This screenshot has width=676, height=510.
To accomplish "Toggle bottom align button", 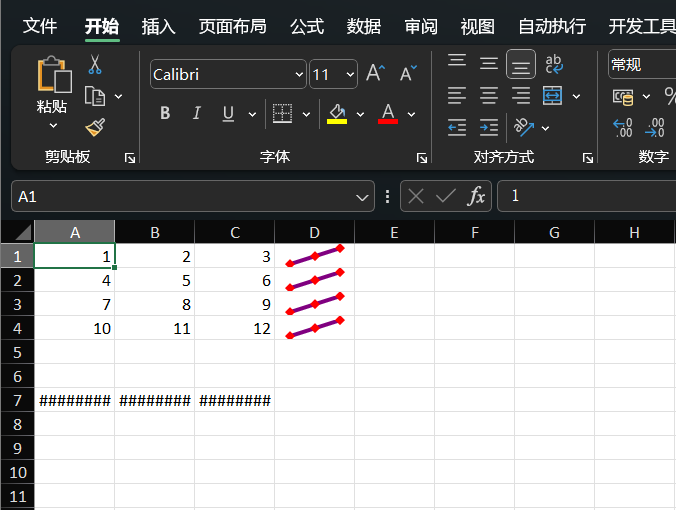I will click(521, 64).
